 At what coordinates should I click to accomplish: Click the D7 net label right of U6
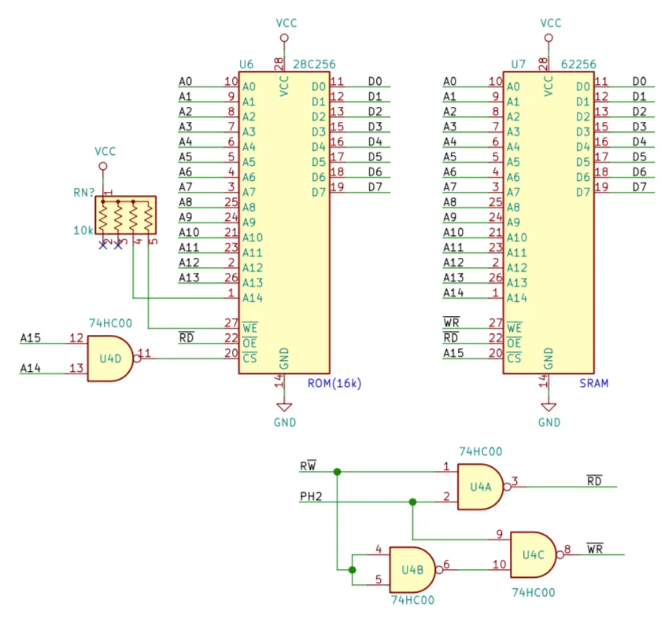375,186
